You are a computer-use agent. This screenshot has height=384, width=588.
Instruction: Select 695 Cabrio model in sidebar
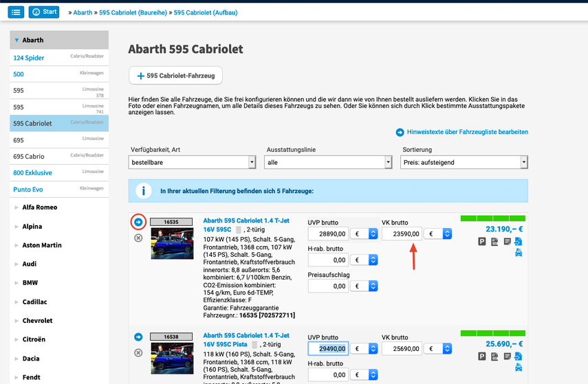point(29,157)
